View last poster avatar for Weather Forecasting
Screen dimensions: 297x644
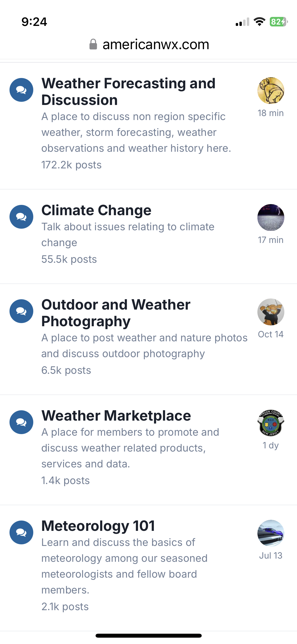pos(271,91)
